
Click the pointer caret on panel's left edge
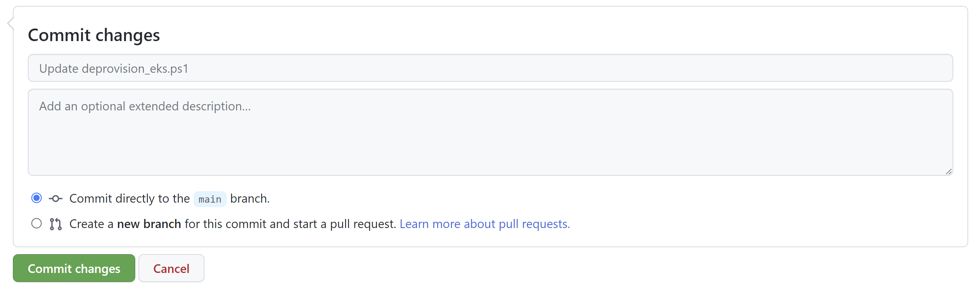click(10, 23)
